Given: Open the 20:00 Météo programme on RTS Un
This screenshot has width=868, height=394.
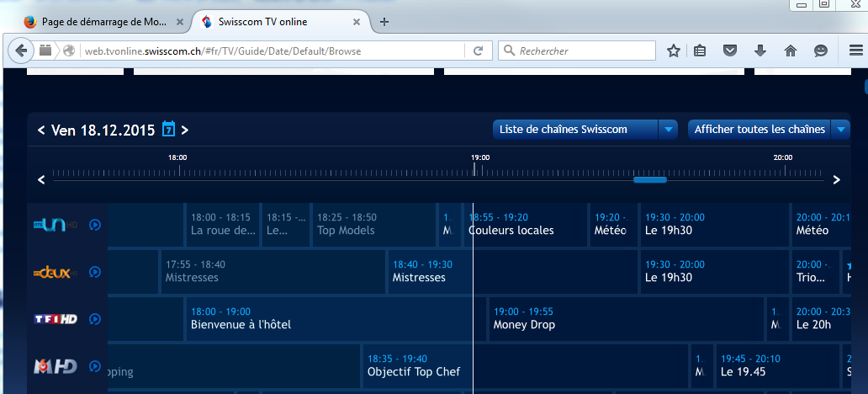Looking at the screenshot, I should tap(822, 225).
